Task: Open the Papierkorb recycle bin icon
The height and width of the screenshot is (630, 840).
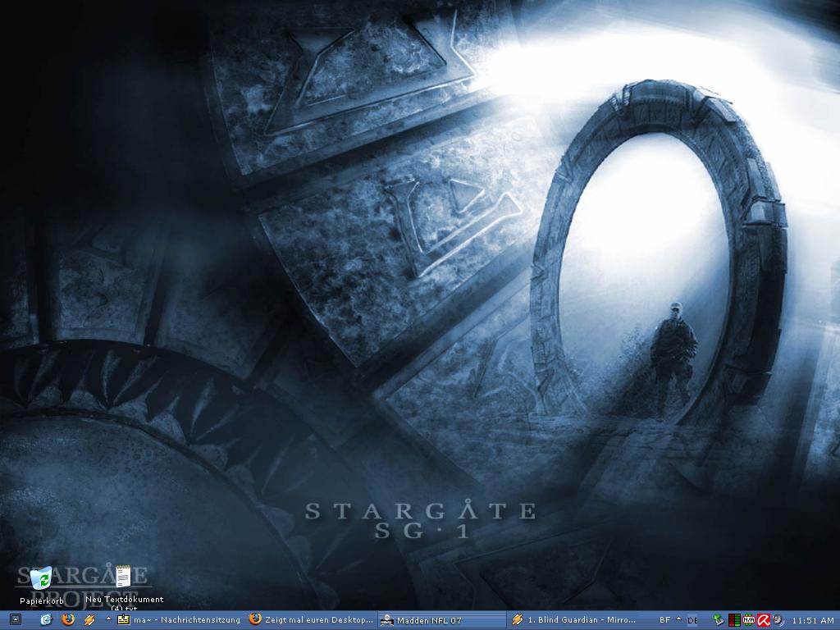Action: tap(41, 578)
